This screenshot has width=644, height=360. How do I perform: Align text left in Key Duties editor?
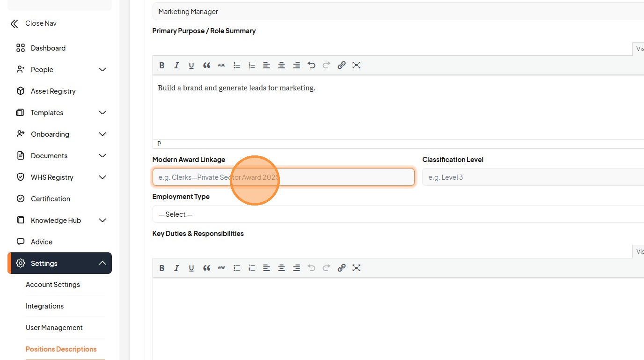pyautogui.click(x=266, y=268)
